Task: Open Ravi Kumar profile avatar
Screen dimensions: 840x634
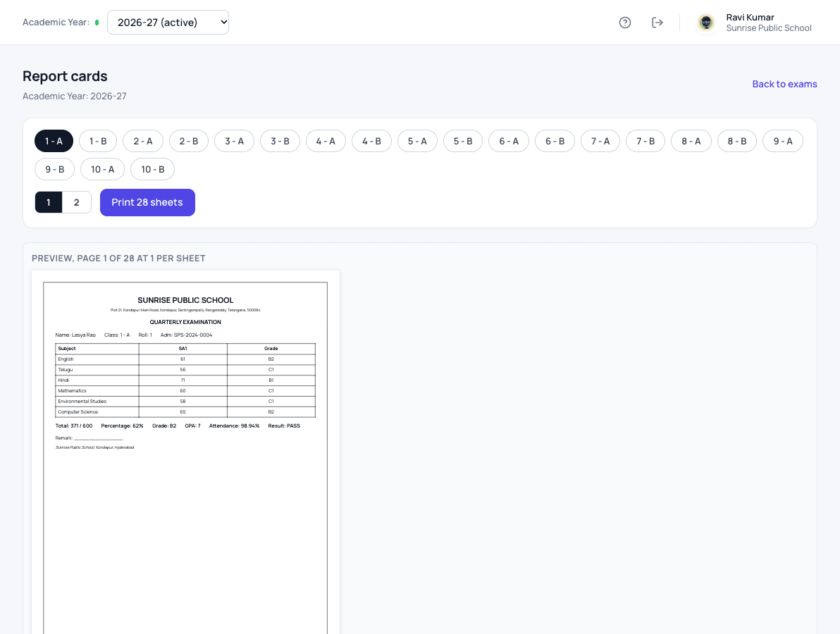Action: 706,23
